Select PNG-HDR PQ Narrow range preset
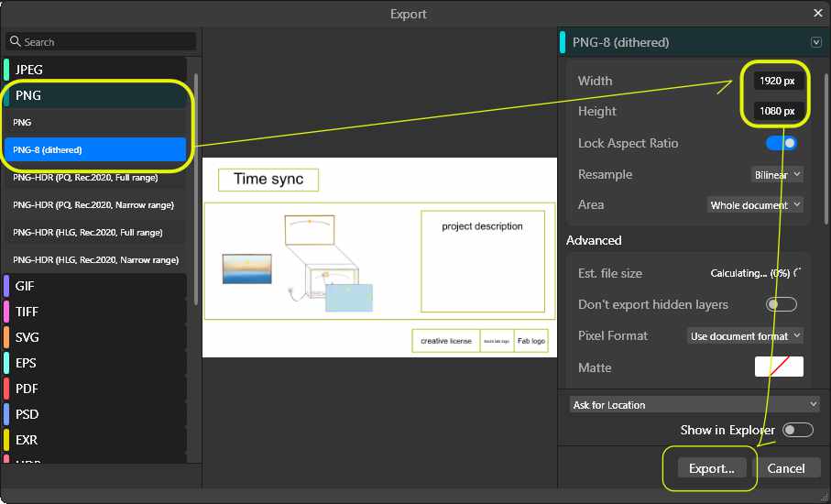The height and width of the screenshot is (504, 831). point(95,205)
